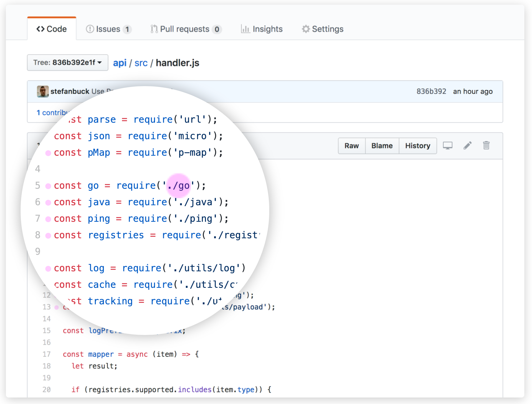Click the 'micro' module string
532x404 pixels.
pyautogui.click(x=193, y=136)
